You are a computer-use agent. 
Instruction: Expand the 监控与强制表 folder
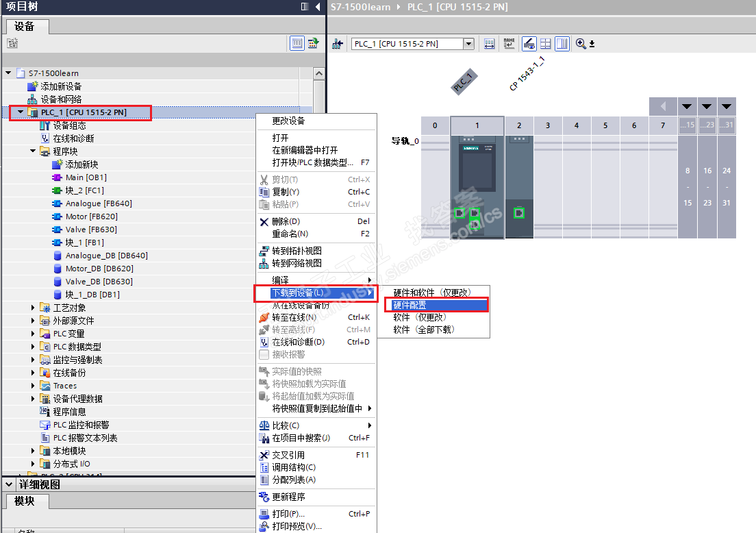33,360
